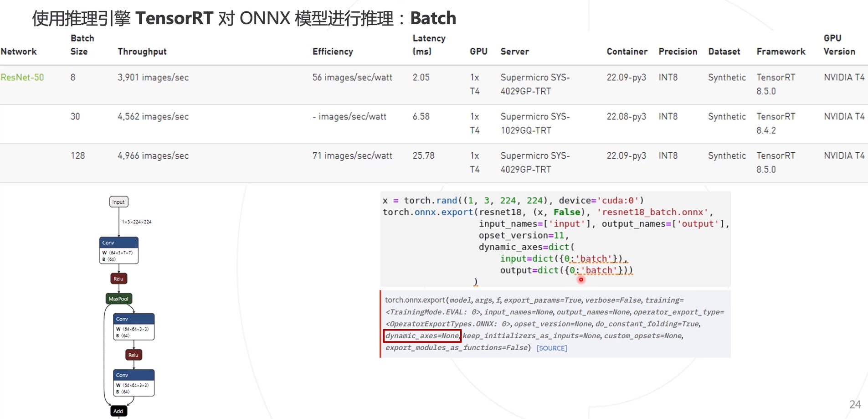Click the slide page number 24

(x=855, y=404)
